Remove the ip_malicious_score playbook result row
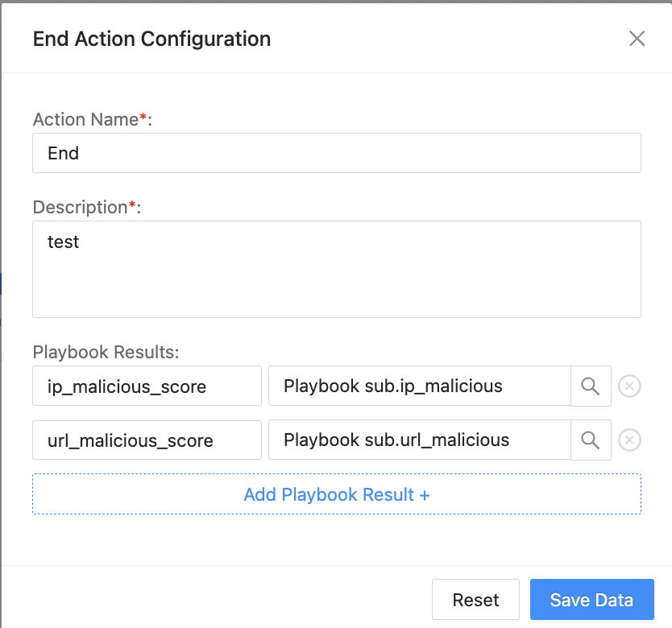Viewport: 672px width, 628px height. 629,386
